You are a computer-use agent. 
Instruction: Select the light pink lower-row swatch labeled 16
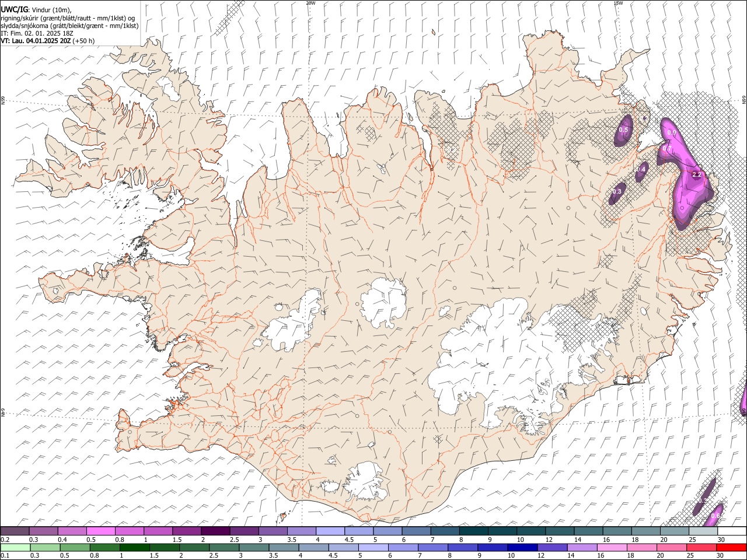click(x=611, y=548)
